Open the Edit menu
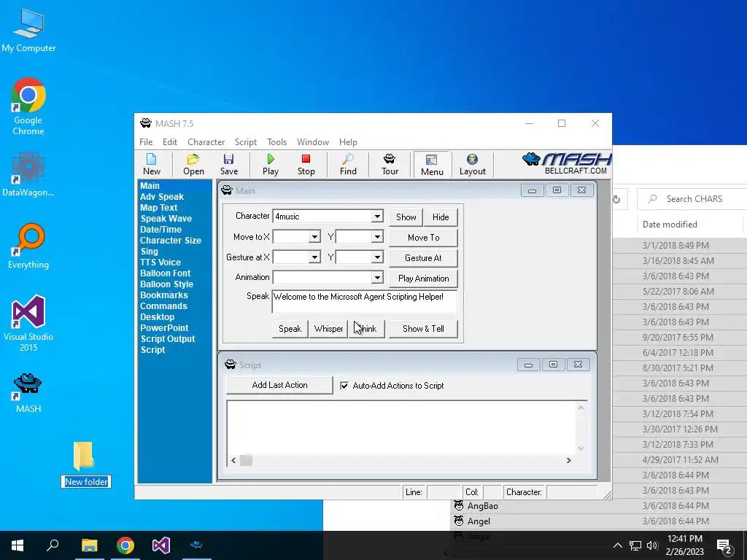 [169, 142]
